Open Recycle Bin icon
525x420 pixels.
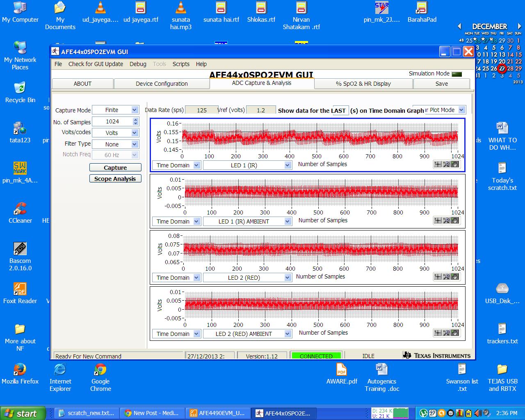pos(20,92)
